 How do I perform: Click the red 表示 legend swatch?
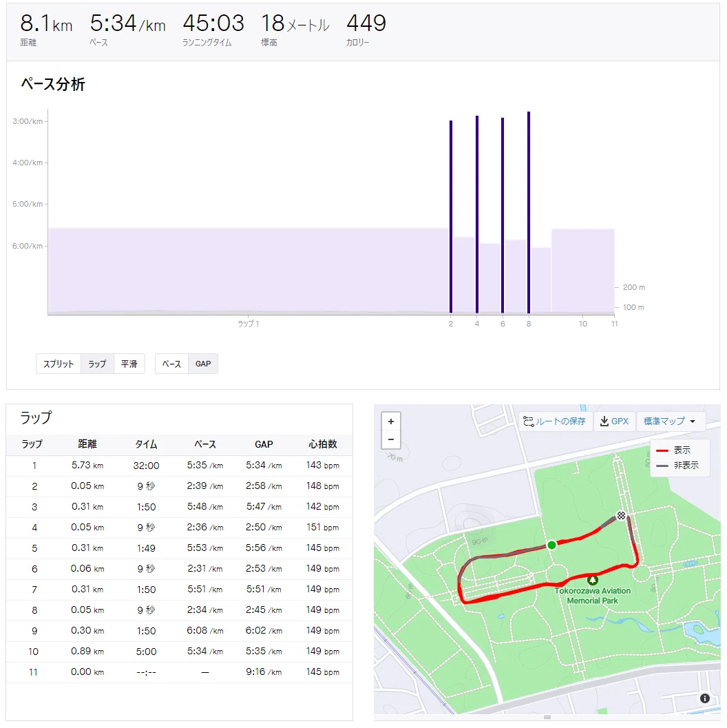click(662, 450)
